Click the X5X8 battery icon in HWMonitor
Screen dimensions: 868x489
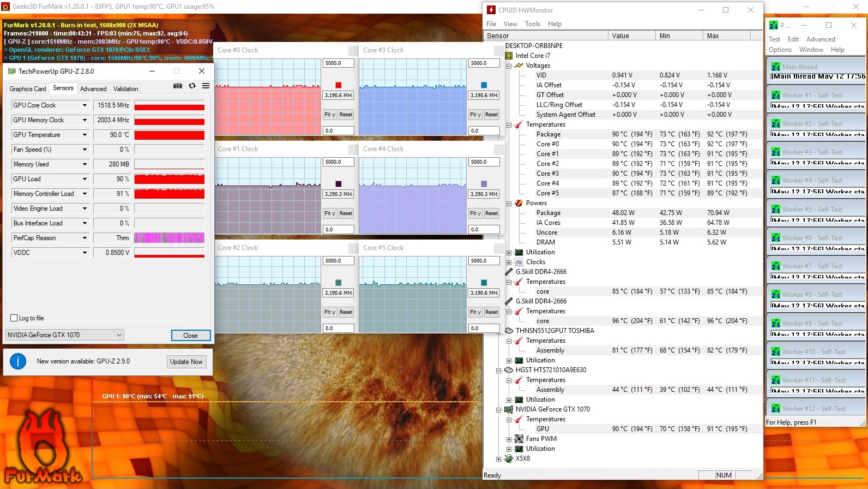[509, 458]
